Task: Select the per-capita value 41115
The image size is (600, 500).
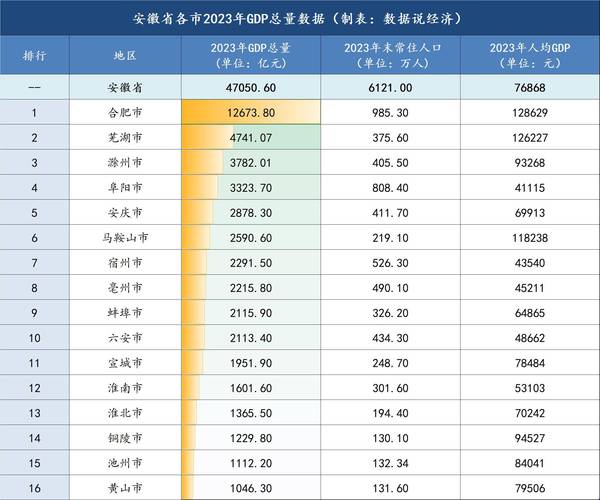Action: 530,188
